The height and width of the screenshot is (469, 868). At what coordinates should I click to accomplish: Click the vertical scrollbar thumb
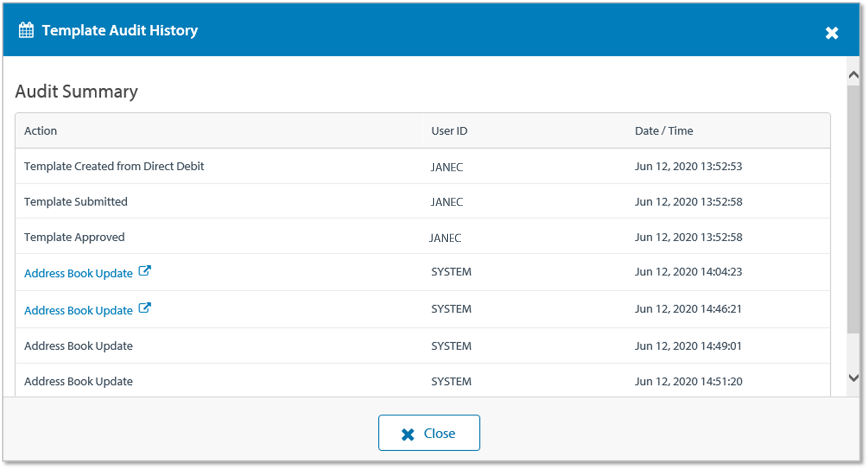(853, 209)
